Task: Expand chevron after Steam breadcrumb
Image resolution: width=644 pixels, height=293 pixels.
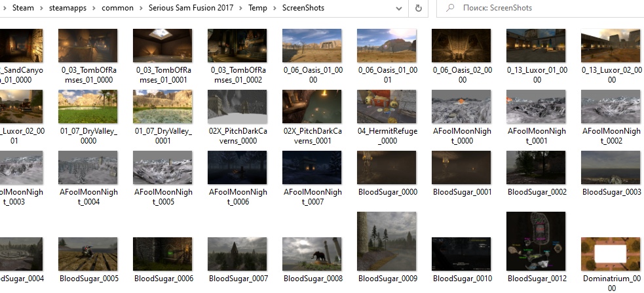Action: click(x=41, y=8)
